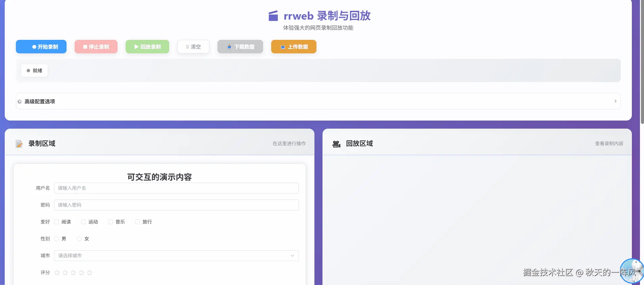
Task: Click the 录制区域 panel heading
Action: coord(42,144)
